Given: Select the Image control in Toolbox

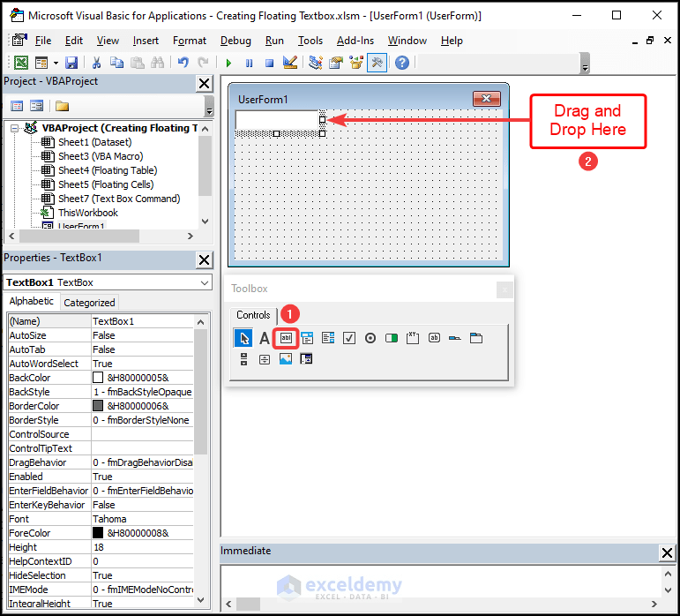Looking at the screenshot, I should tap(286, 359).
